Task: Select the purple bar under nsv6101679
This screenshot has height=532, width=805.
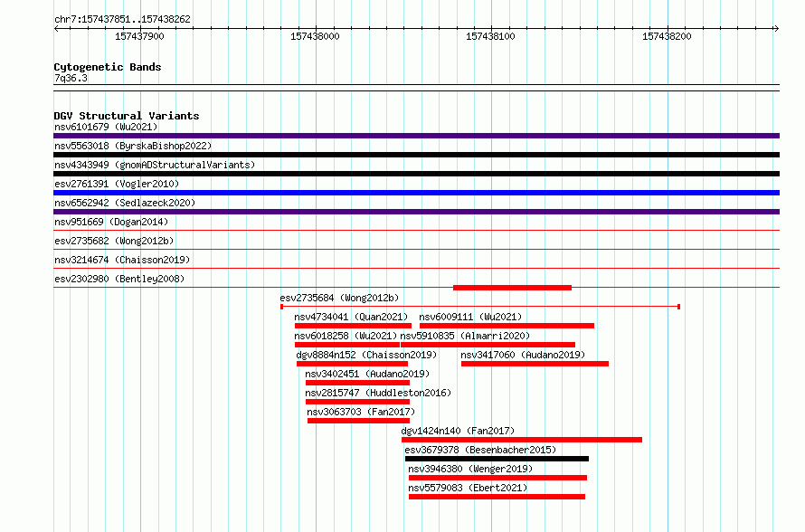Action: point(416,136)
